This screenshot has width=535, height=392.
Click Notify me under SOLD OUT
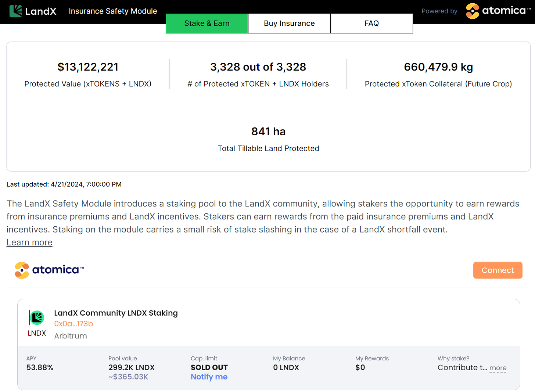coord(209,377)
